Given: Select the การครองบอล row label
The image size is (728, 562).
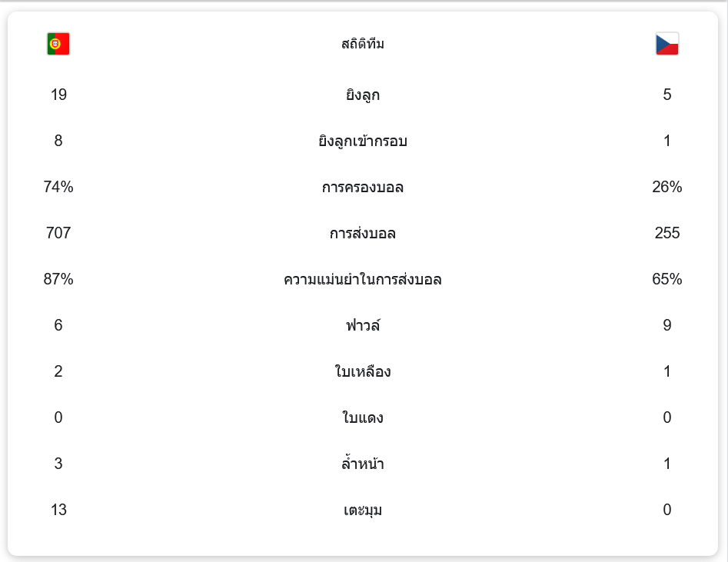Looking at the screenshot, I should click(x=363, y=187).
